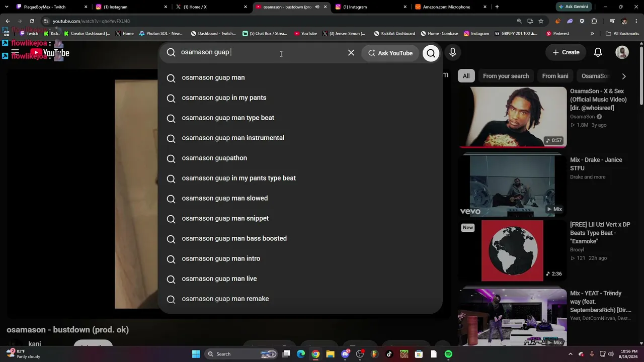Mute the osamason bustdown tab audio icon
Image resolution: width=644 pixels, height=362 pixels.
[x=317, y=7]
